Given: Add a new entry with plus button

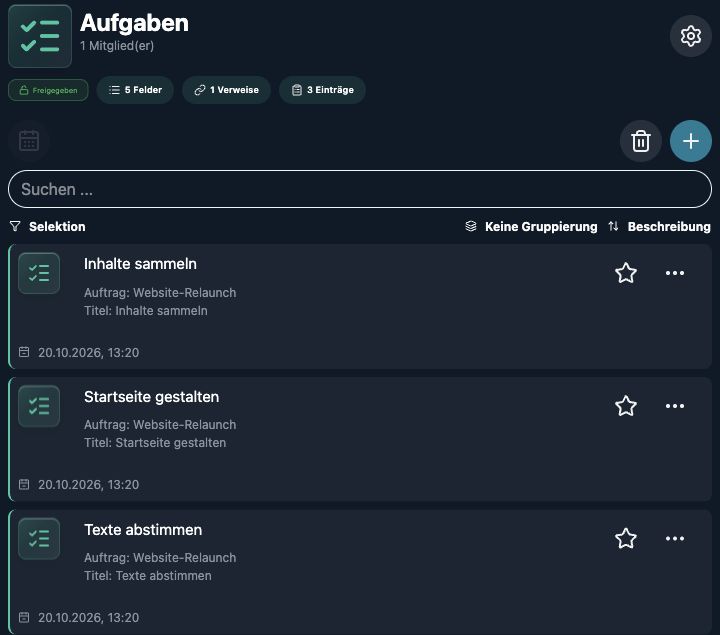Looking at the screenshot, I should (691, 141).
